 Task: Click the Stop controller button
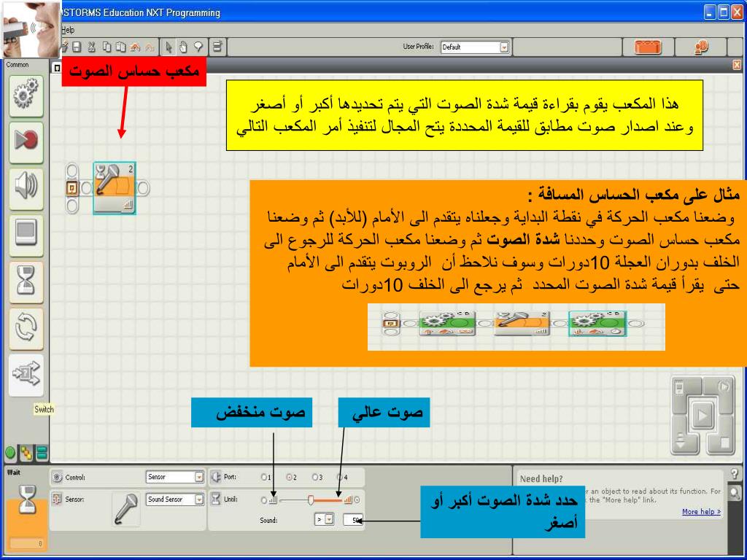pyautogui.click(x=724, y=443)
